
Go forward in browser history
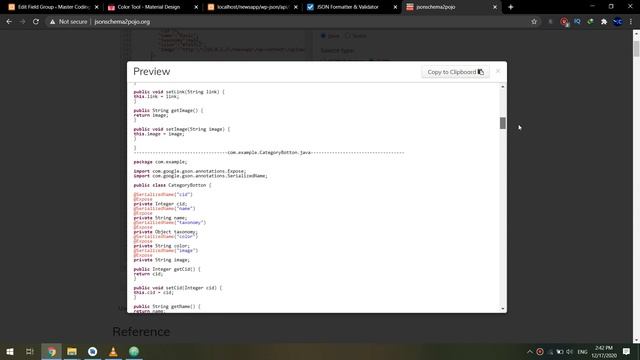tap(22, 22)
